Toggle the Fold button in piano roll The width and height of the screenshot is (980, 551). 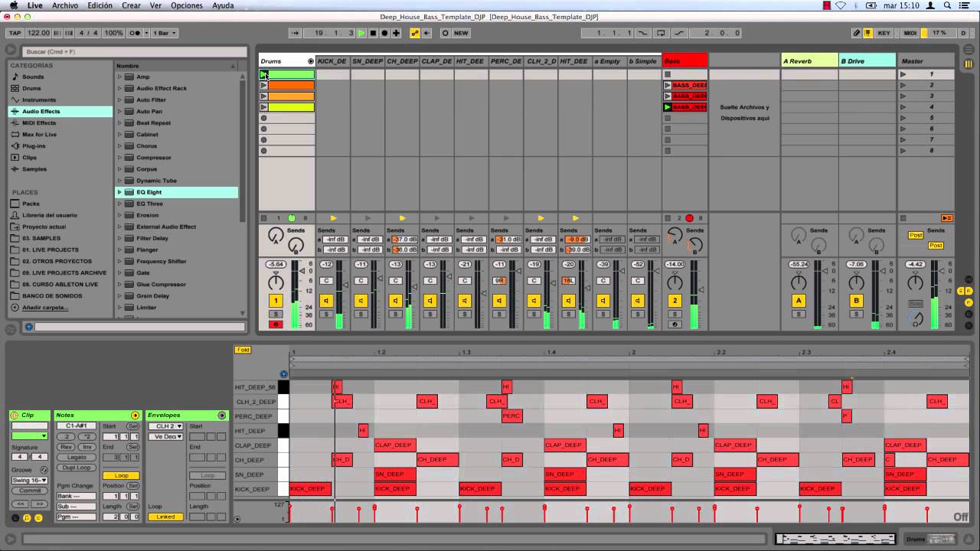pyautogui.click(x=243, y=350)
